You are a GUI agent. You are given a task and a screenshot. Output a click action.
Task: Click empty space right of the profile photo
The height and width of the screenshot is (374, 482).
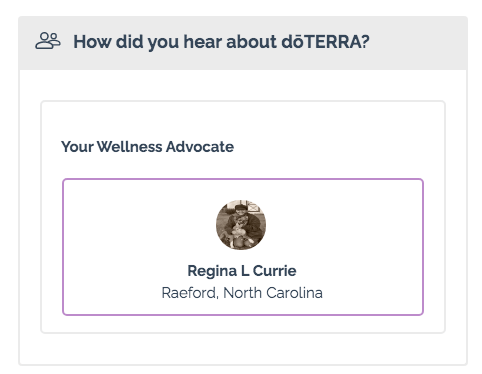pos(343,225)
